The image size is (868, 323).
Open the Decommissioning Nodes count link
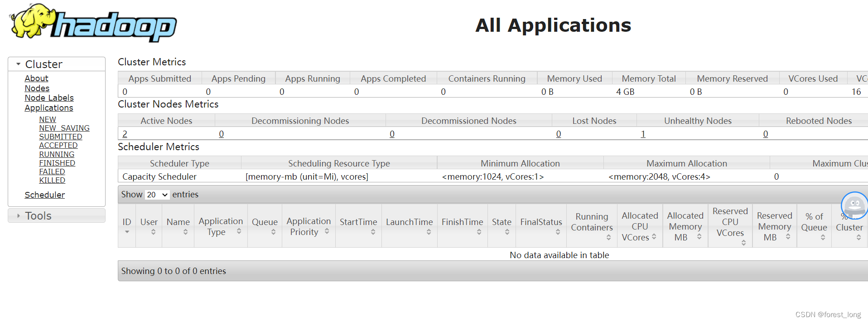pos(222,134)
